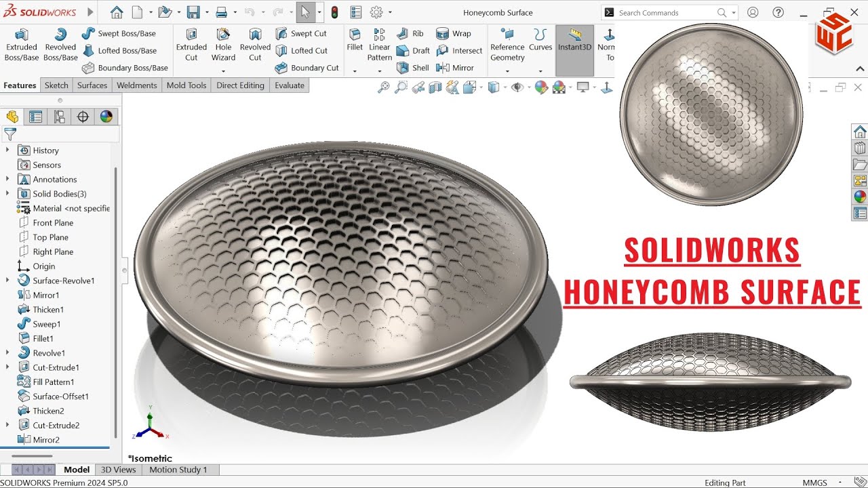This screenshot has width=868, height=488.
Task: Pick the Boundary Cut tool
Action: point(307,68)
